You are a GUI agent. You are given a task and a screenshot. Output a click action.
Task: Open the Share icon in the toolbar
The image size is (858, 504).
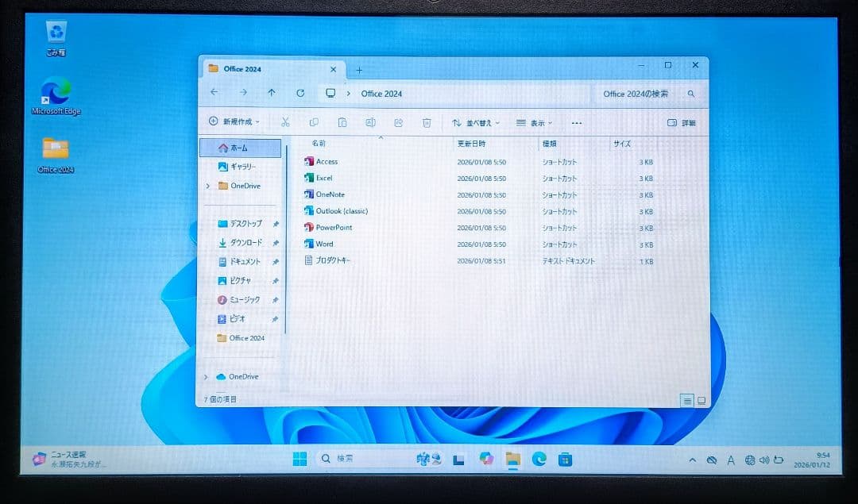pyautogui.click(x=398, y=122)
